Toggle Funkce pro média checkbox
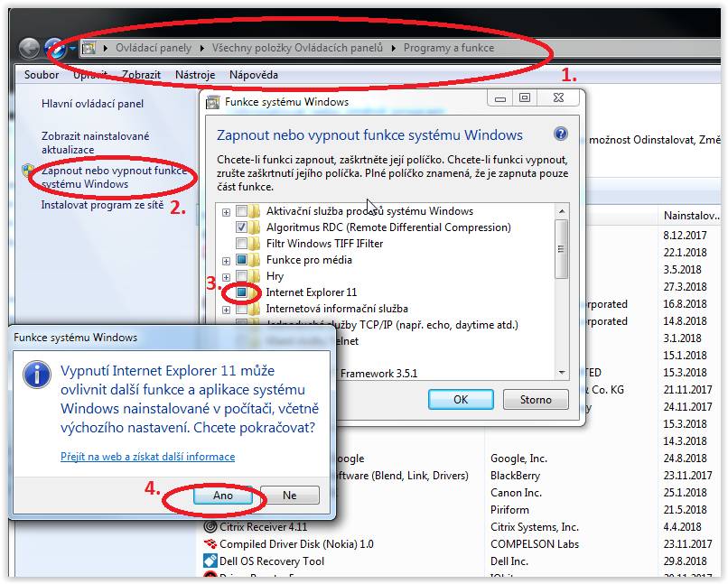 tap(241, 260)
